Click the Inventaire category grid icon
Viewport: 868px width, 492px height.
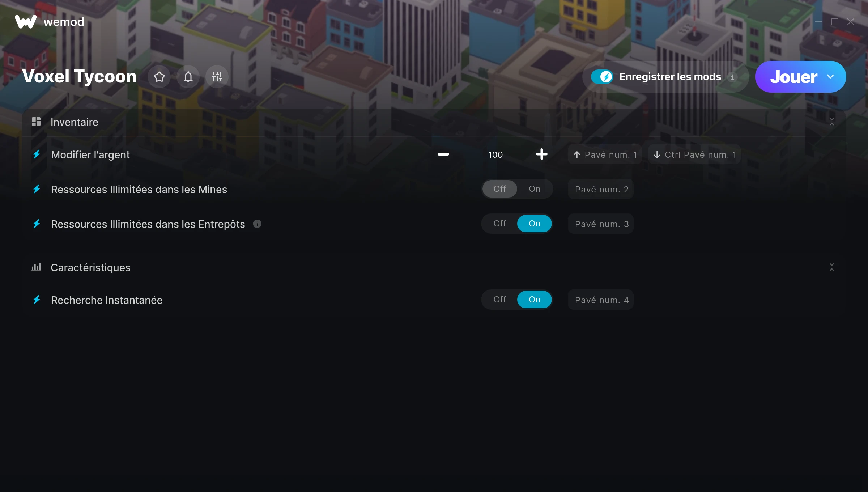coord(36,122)
